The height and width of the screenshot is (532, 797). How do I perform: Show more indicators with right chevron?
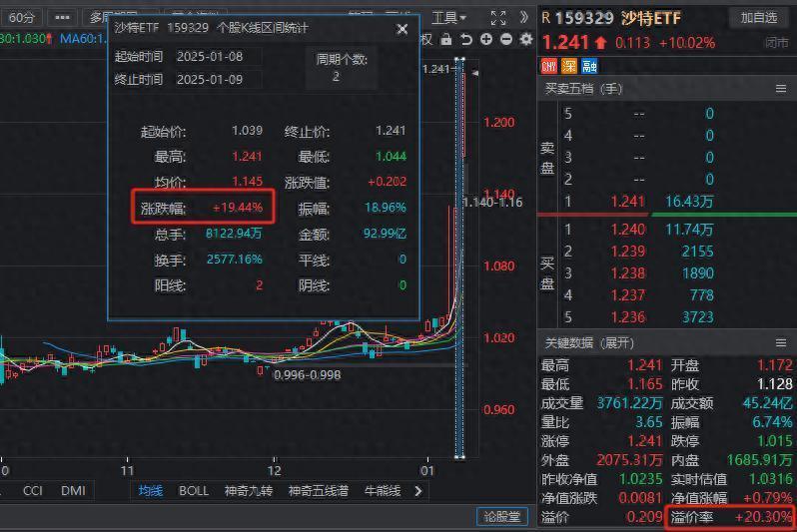coord(418,491)
